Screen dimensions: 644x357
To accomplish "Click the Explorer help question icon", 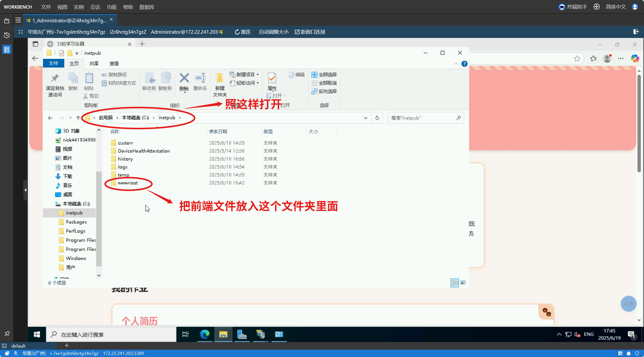I will click(x=464, y=64).
